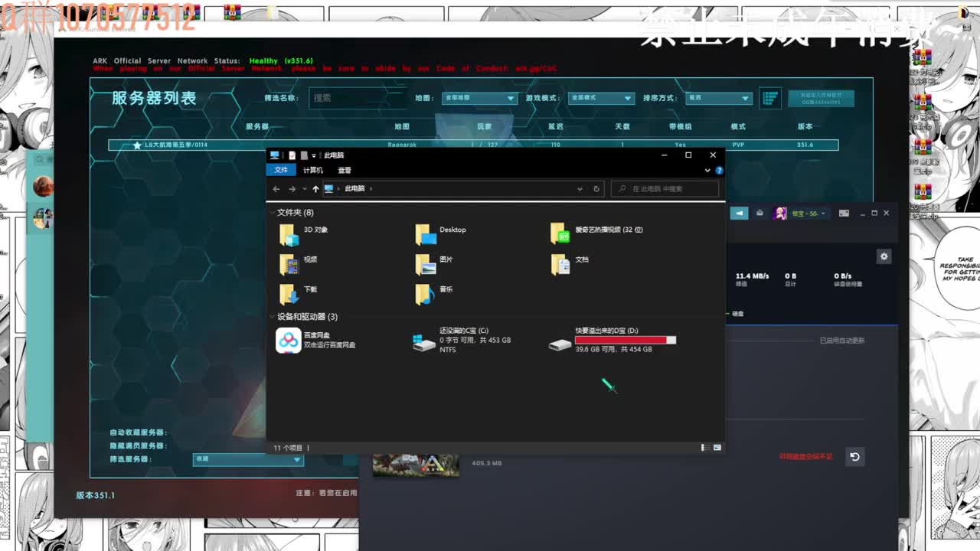Image resolution: width=980 pixels, height=551 pixels.
Task: Switch File Explorer to details view
Action: [x=704, y=448]
